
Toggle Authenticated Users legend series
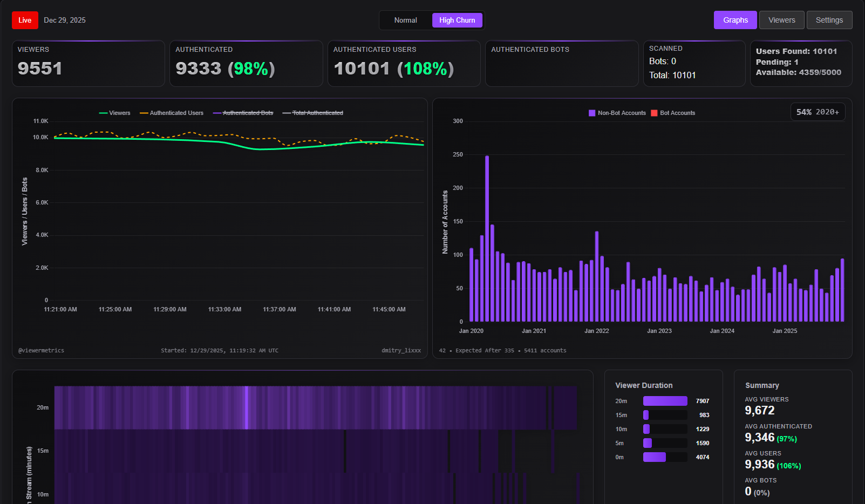[172, 113]
